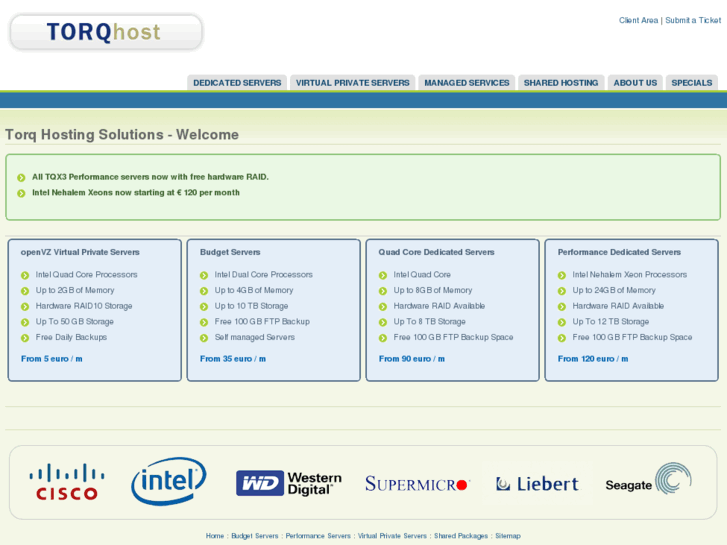Viewport: 727px width, 545px height.
Task: Click the Intel logo
Action: click(x=169, y=481)
